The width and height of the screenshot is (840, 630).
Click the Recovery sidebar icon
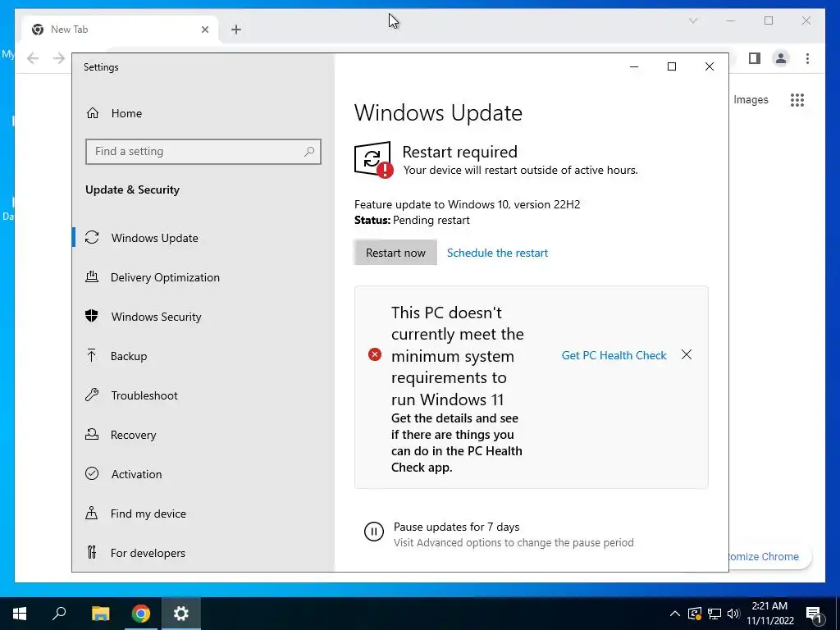tap(92, 434)
